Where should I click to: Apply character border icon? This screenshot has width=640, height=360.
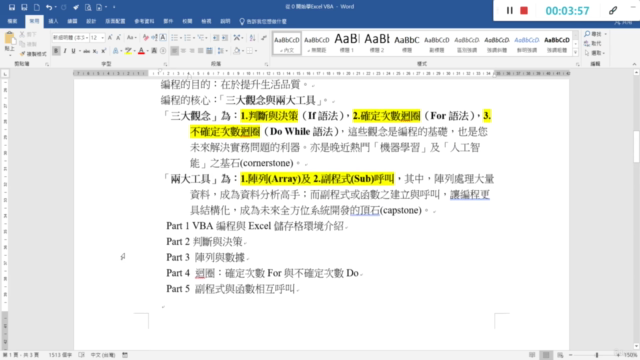click(x=163, y=38)
